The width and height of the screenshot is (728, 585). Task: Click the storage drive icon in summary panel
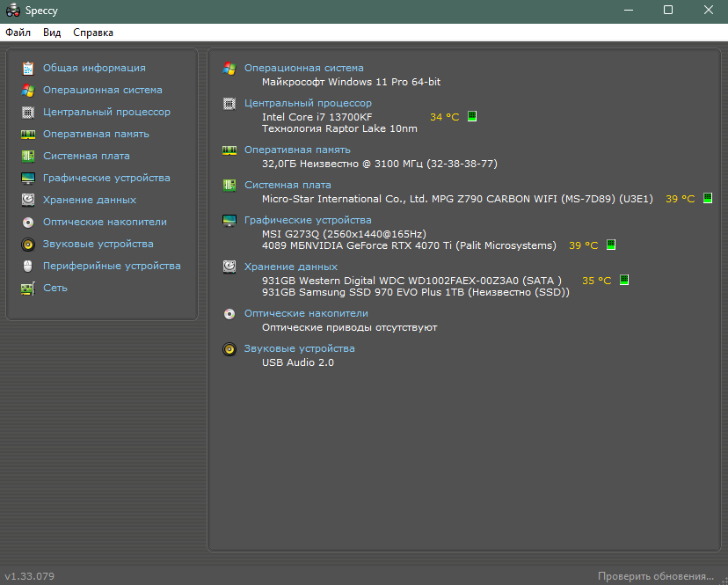[229, 267]
